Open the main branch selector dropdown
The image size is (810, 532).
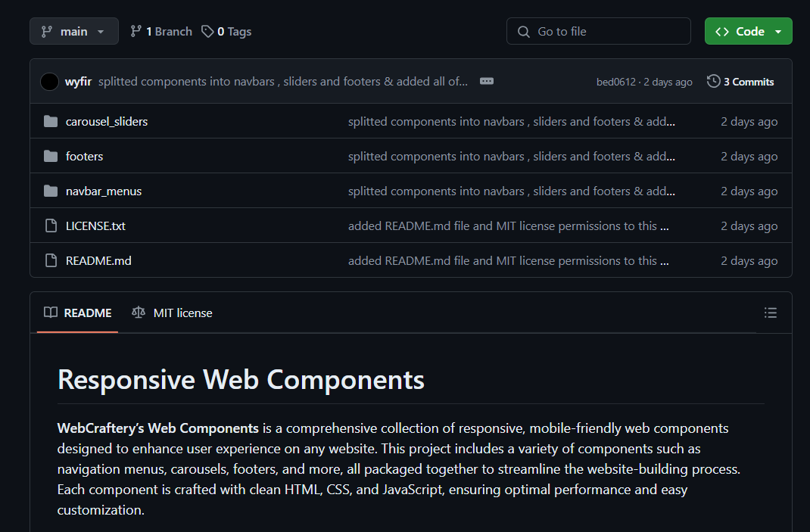click(74, 31)
